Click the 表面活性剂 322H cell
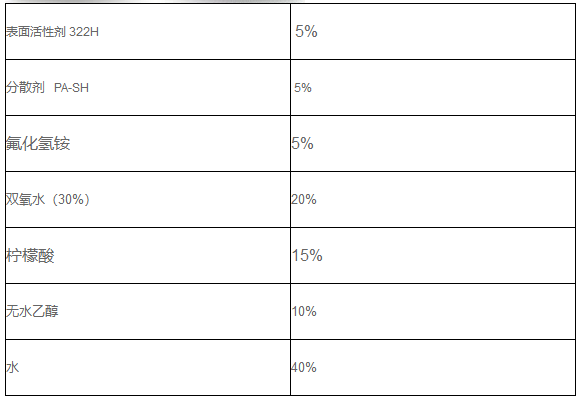The height and width of the screenshot is (399, 579). click(148, 31)
